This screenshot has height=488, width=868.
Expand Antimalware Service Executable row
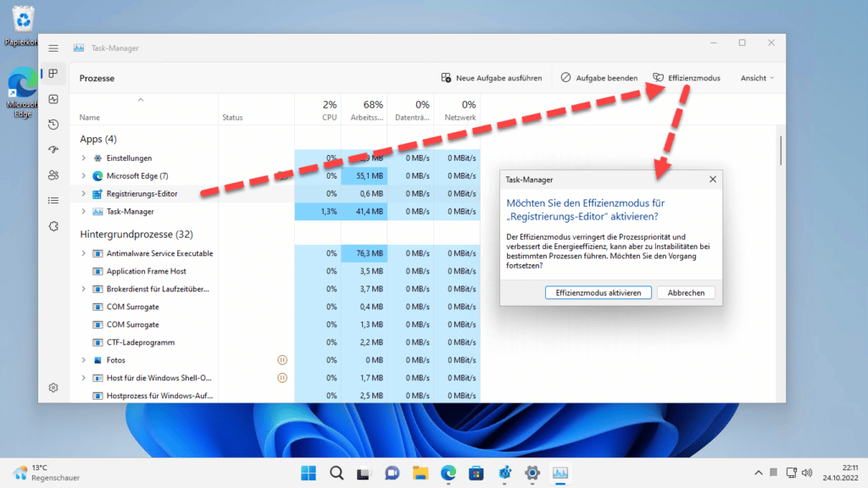coord(84,253)
